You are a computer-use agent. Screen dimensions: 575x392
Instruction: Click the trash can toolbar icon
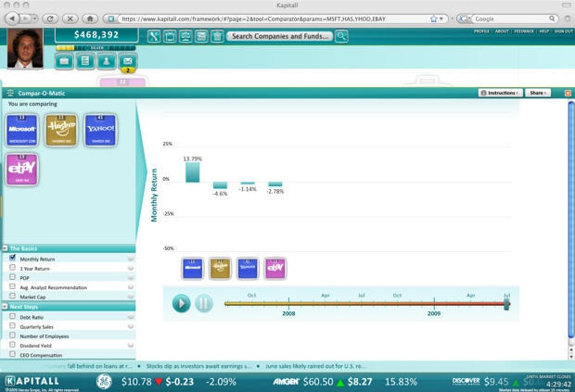[x=216, y=36]
